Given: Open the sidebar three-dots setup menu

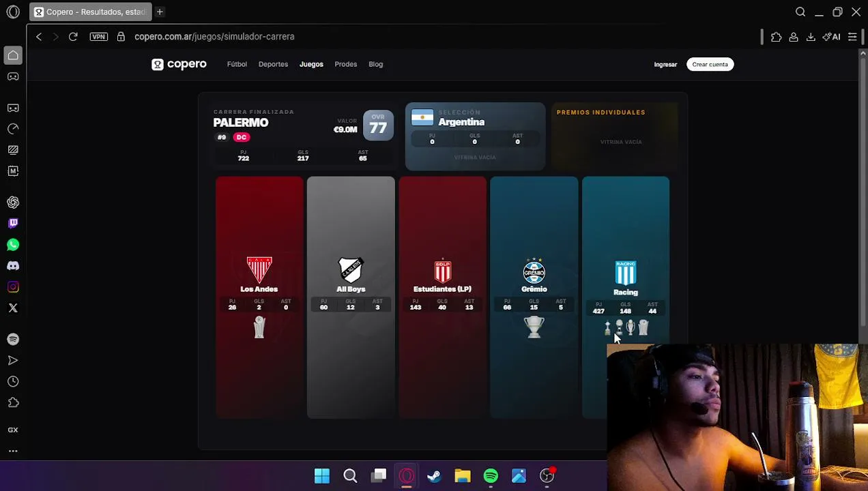Looking at the screenshot, I should coord(13,451).
